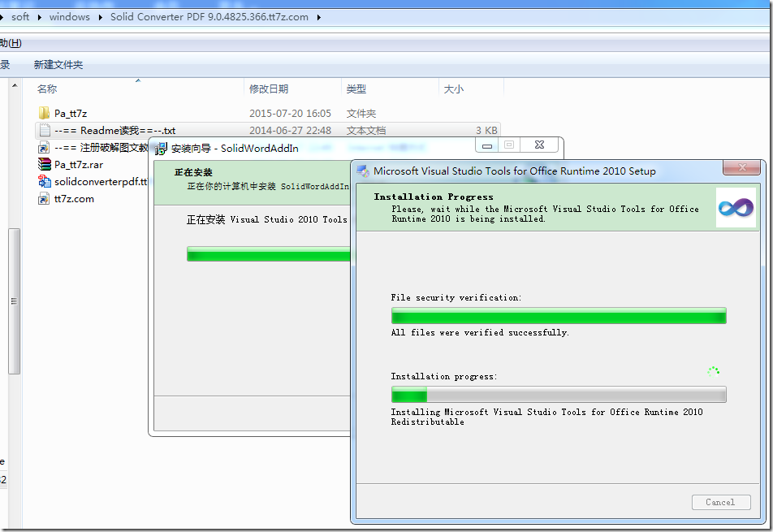Click the 文本文档 type cell
Image resolution: width=773 pixels, height=532 pixels.
click(x=365, y=131)
